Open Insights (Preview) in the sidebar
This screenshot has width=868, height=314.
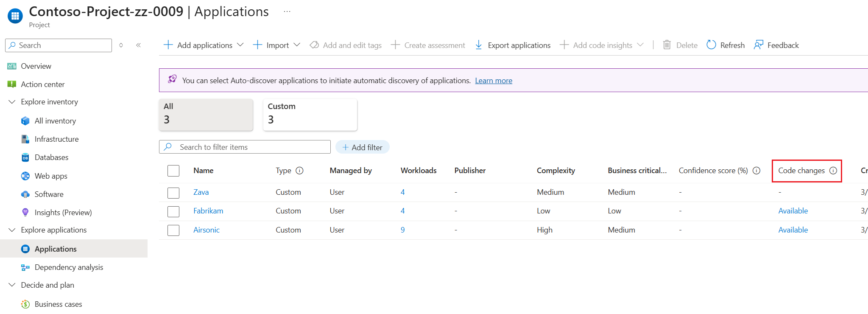(x=63, y=213)
